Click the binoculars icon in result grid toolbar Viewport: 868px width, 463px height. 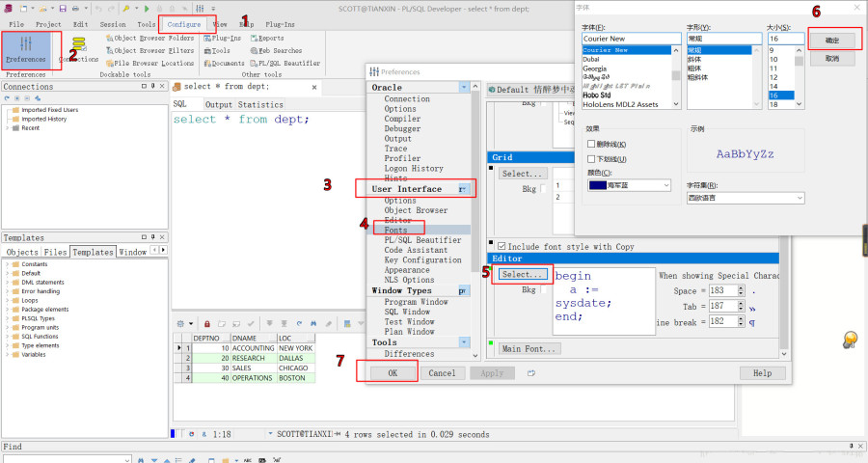pos(313,323)
